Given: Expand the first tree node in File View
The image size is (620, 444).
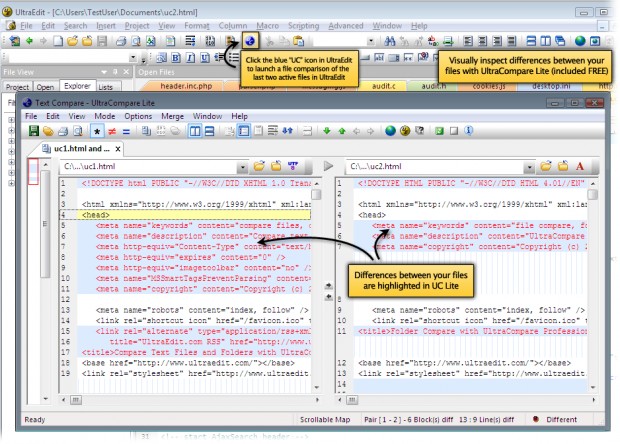Looking at the screenshot, I should [x=11, y=120].
